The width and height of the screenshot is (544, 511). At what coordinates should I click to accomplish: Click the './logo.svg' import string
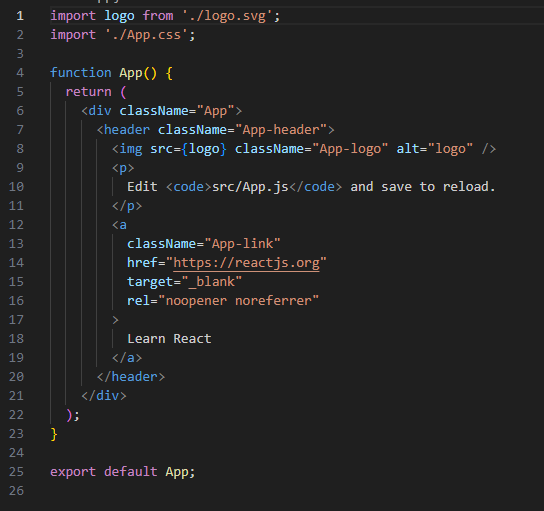coord(227,16)
